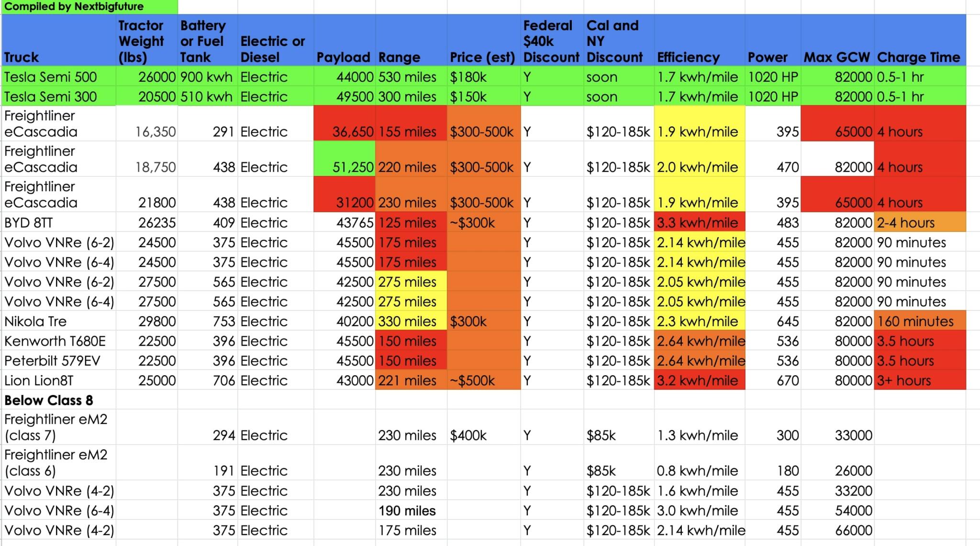Click the bold 190 miles range cell
980x546 pixels.
[x=411, y=510]
